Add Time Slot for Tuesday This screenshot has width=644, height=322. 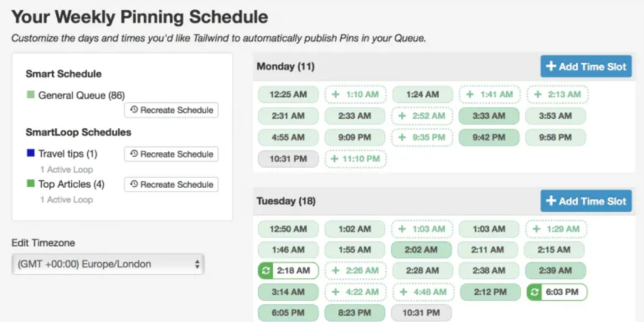pos(586,201)
